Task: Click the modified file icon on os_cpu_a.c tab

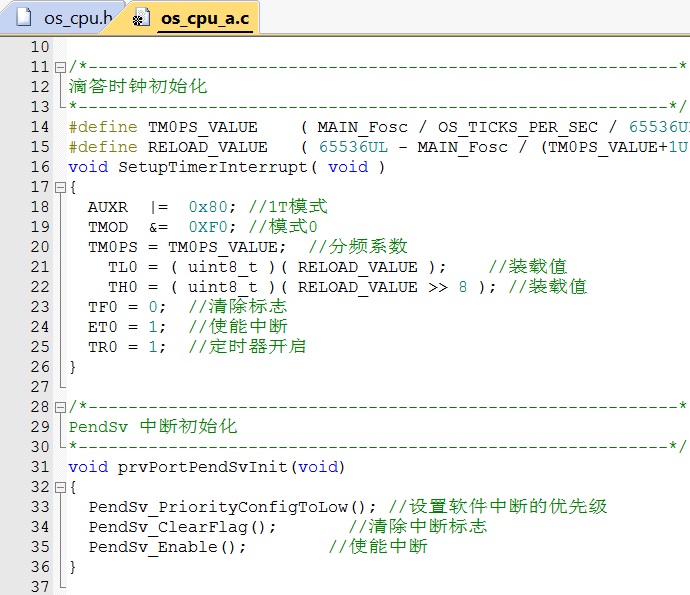Action: 141,18
